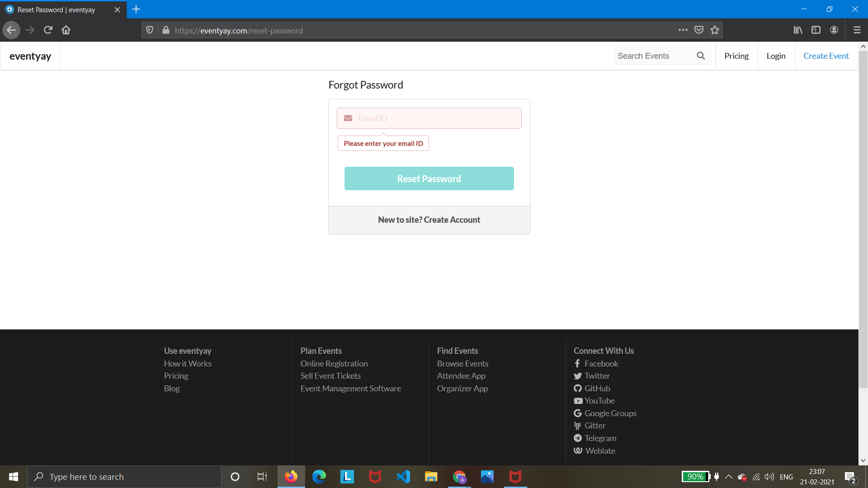Show hidden system tray icons chevron
The height and width of the screenshot is (488, 868).
(729, 477)
